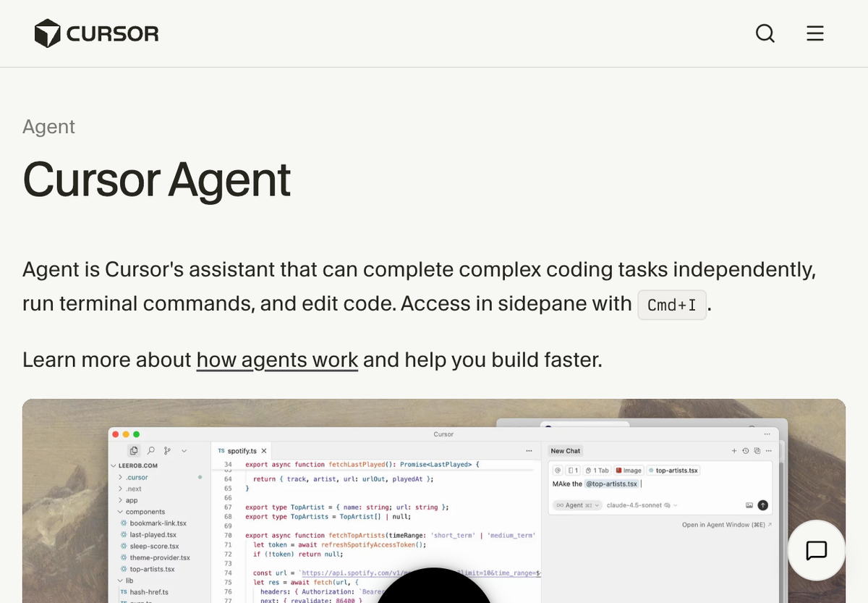The height and width of the screenshot is (603, 868).
Task: Open the Agent mode dropdown
Action: click(x=576, y=505)
